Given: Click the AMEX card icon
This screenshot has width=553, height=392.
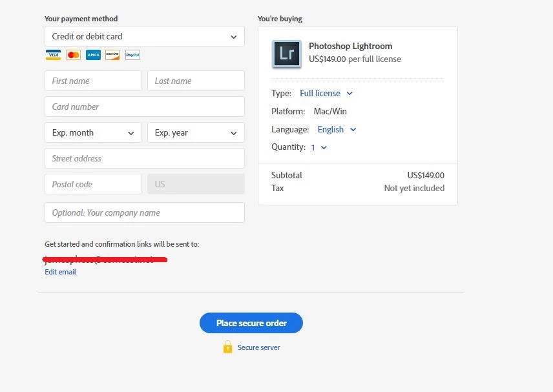Looking at the screenshot, I should 93,55.
